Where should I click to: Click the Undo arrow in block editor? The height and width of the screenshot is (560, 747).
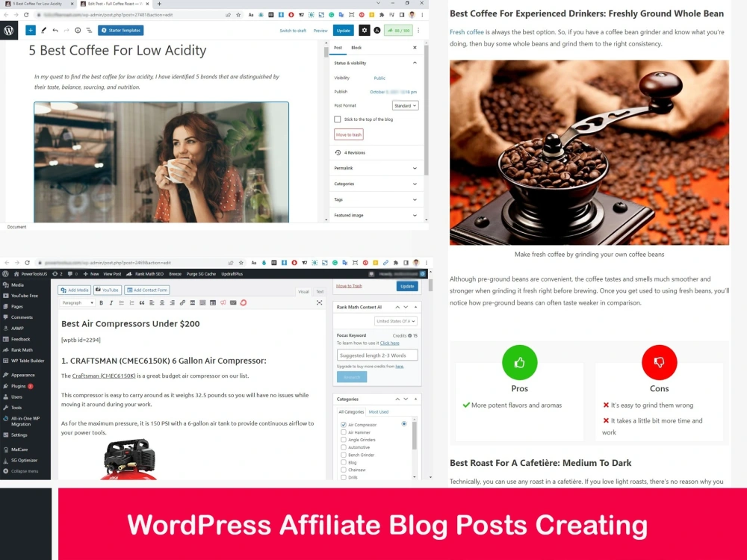[55, 30]
